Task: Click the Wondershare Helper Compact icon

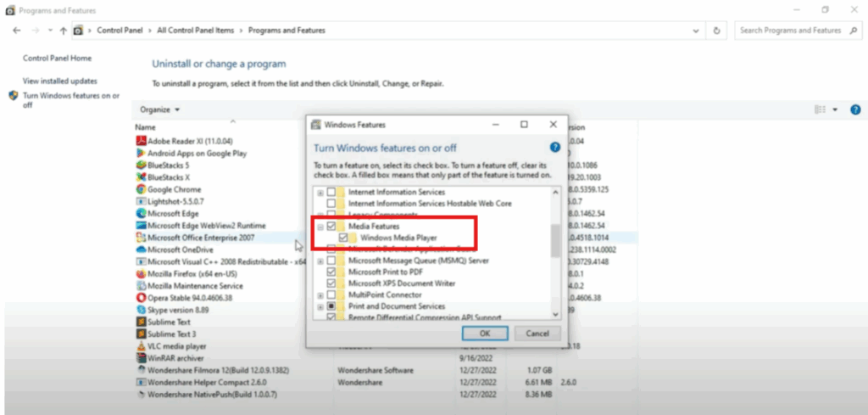Action: pos(141,382)
